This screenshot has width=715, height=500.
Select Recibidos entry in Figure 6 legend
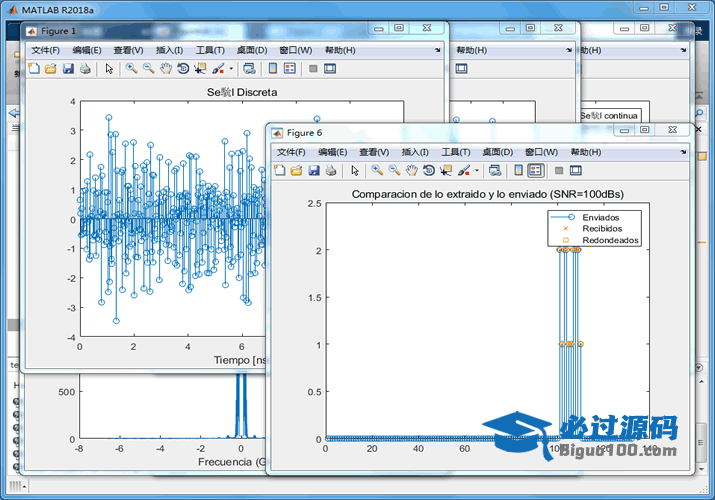click(x=592, y=229)
